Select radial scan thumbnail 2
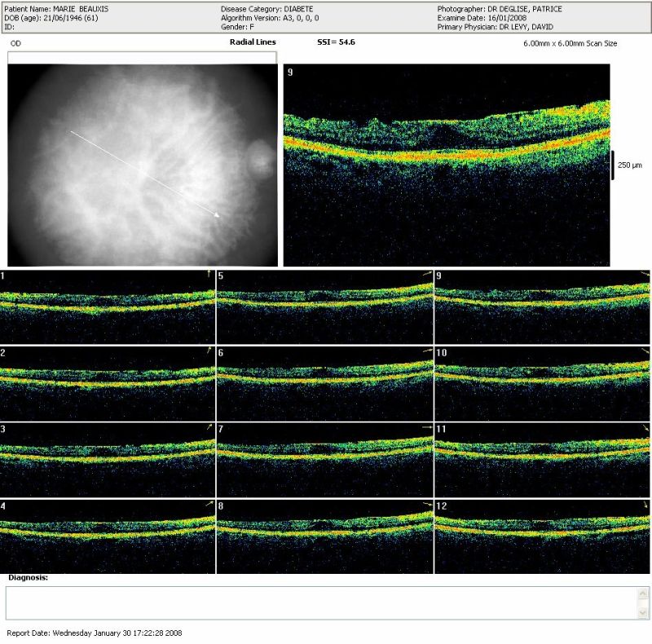Image resolution: width=652 pixels, height=644 pixels. 108,382
